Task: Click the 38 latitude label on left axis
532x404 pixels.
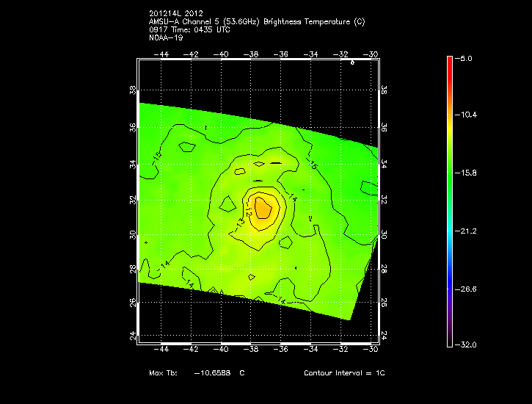Action: [133, 91]
